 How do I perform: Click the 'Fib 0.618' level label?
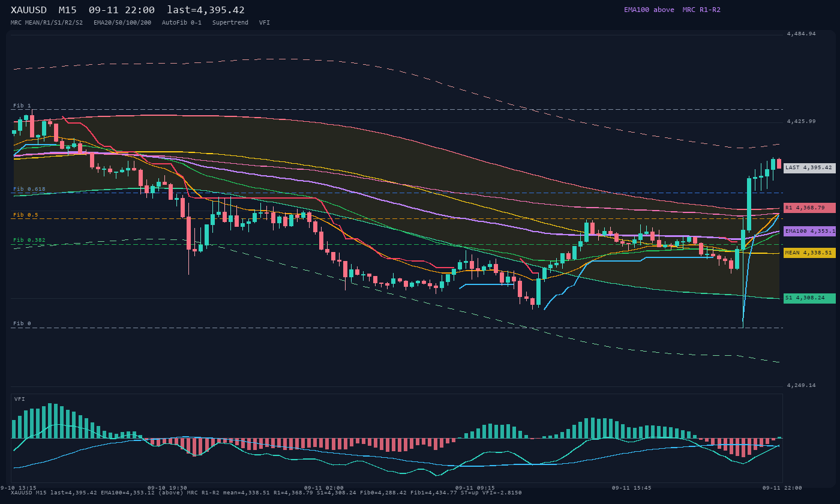[29, 189]
